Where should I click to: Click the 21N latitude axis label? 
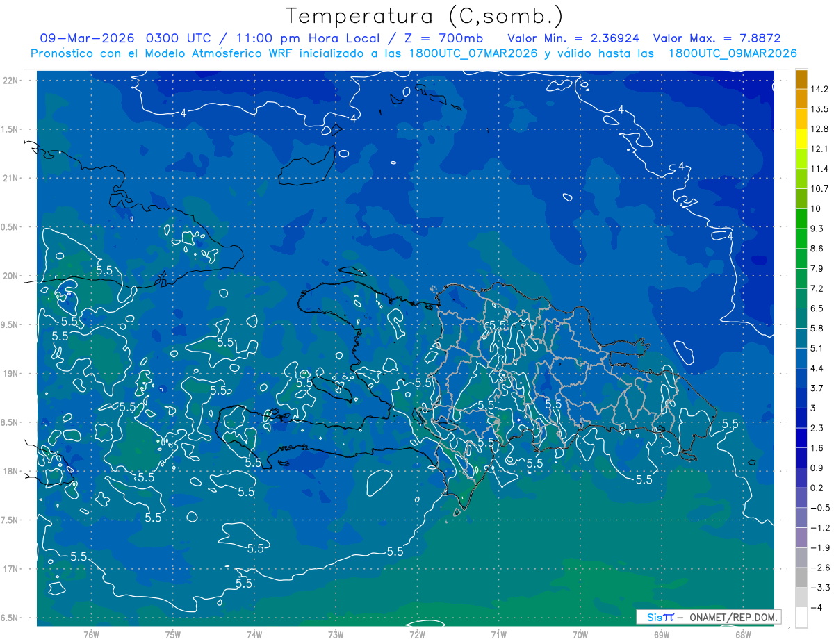(11, 178)
